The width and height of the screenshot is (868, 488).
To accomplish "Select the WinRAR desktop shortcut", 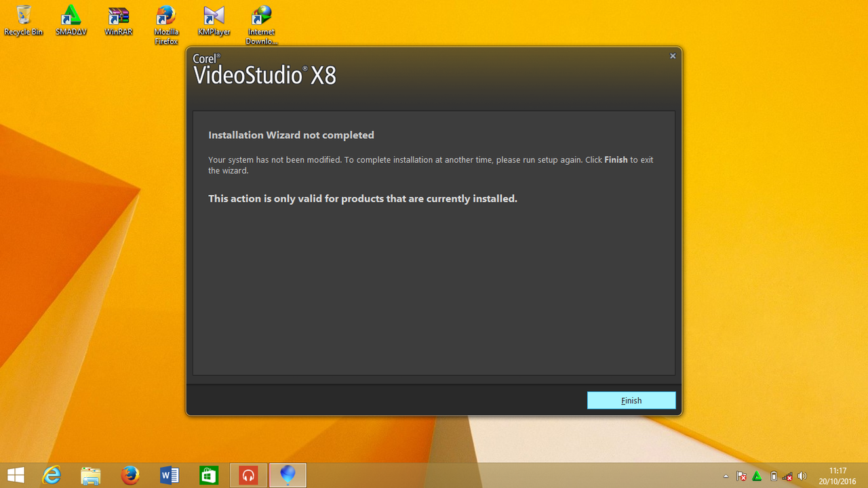I will pyautogui.click(x=119, y=20).
